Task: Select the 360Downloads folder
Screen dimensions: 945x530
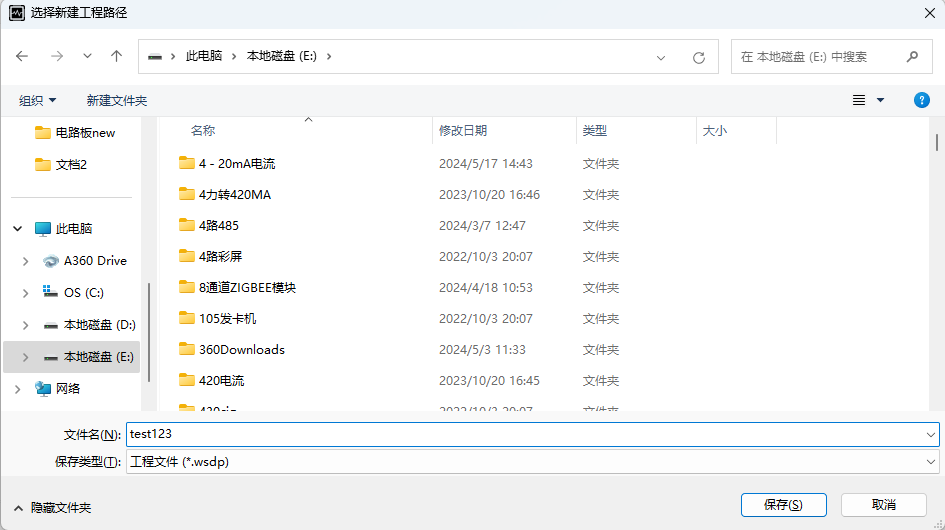Action: click(242, 350)
